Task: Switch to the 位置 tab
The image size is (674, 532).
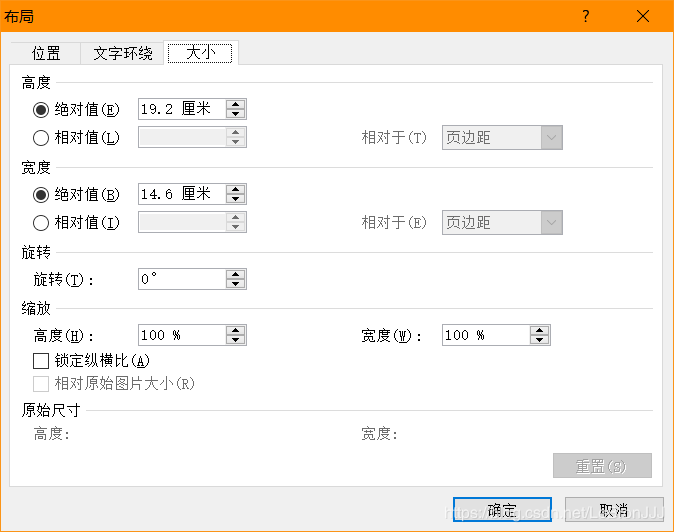Action: [46, 54]
